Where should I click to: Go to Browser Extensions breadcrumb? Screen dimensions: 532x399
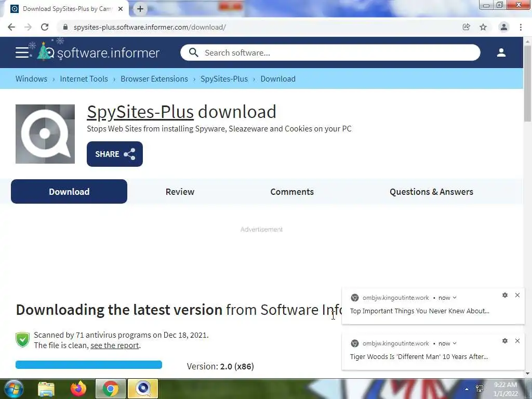[154, 79]
